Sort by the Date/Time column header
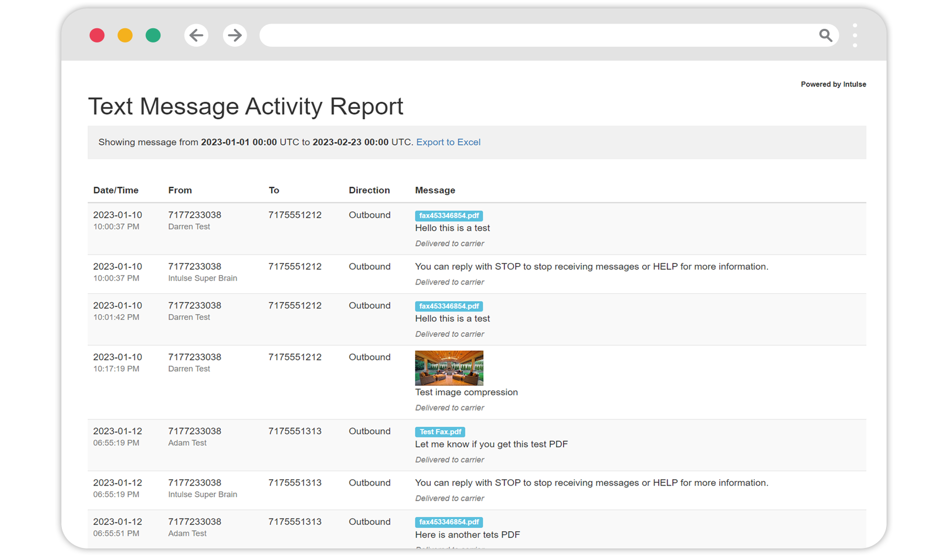This screenshot has height=560, width=949. [116, 190]
